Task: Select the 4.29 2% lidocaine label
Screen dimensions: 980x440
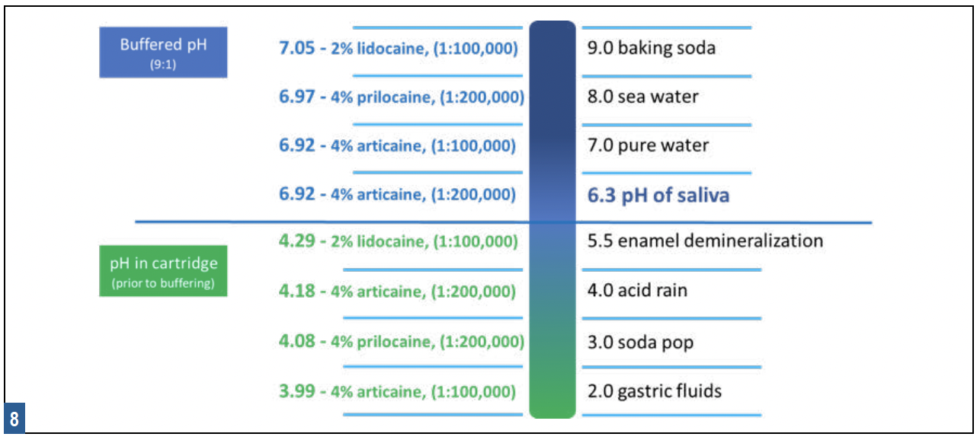Action: tap(399, 242)
